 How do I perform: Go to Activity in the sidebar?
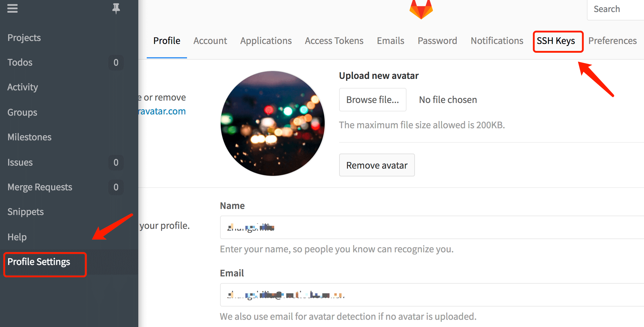(x=23, y=87)
